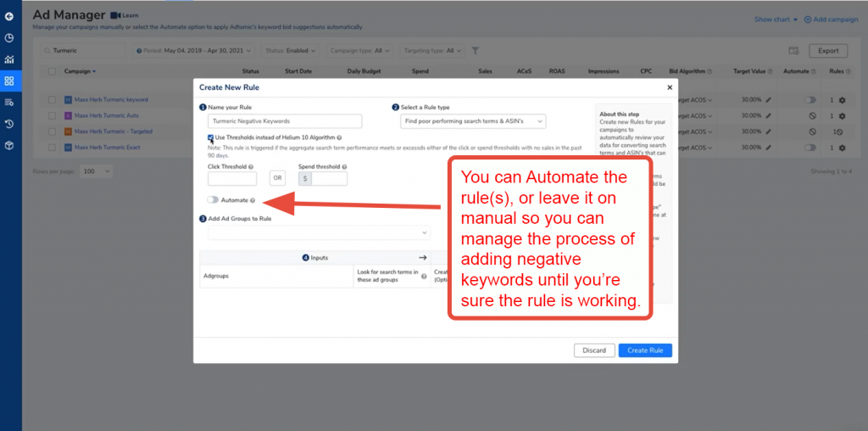Click the Name your Rule input field
The width and height of the screenshot is (868, 431).
click(x=285, y=121)
